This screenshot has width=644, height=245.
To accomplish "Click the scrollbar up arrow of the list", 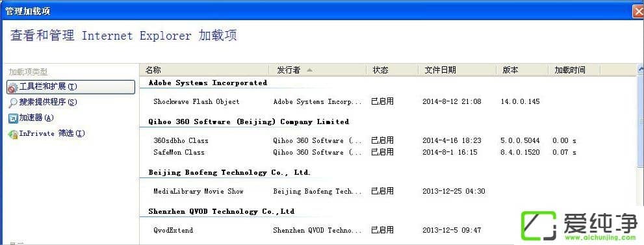I will (x=641, y=70).
